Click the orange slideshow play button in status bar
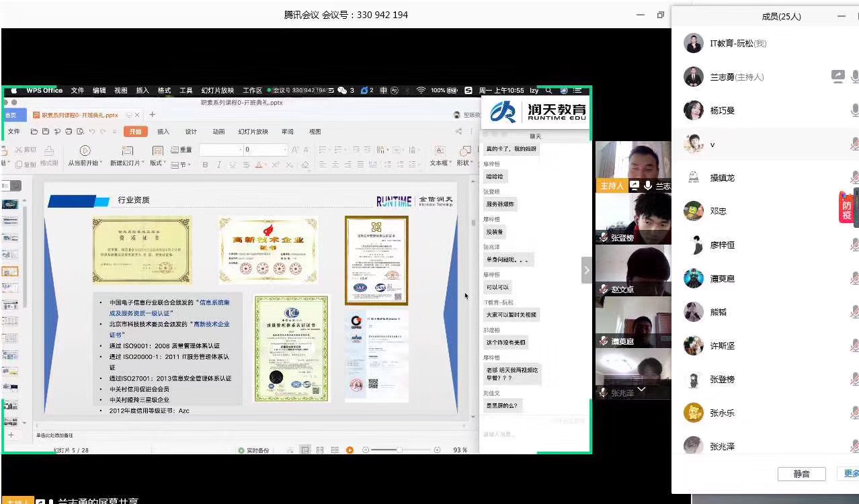 (x=350, y=450)
